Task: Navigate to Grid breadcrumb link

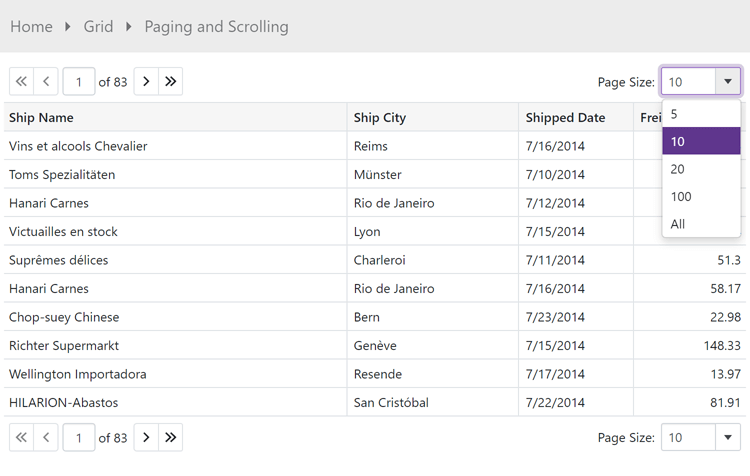Action: coord(98,27)
